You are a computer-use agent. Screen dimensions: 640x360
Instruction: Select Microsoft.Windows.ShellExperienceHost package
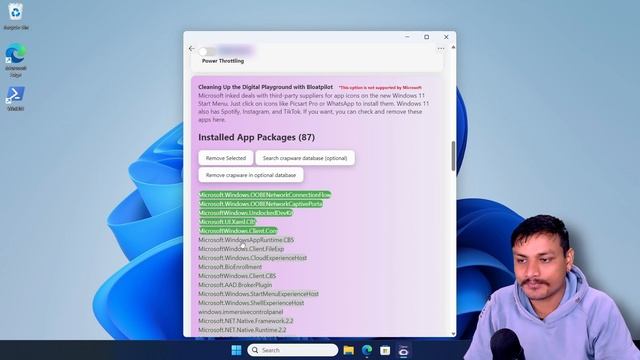click(251, 302)
